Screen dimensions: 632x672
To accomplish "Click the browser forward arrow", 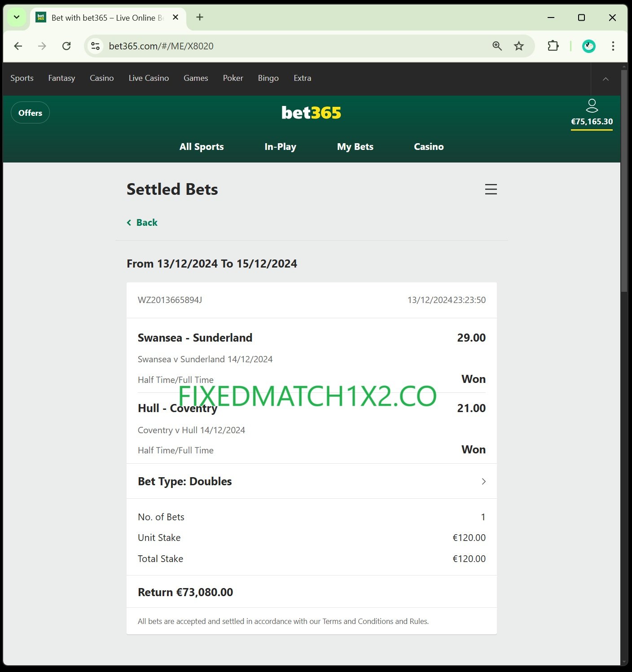I will pyautogui.click(x=42, y=46).
